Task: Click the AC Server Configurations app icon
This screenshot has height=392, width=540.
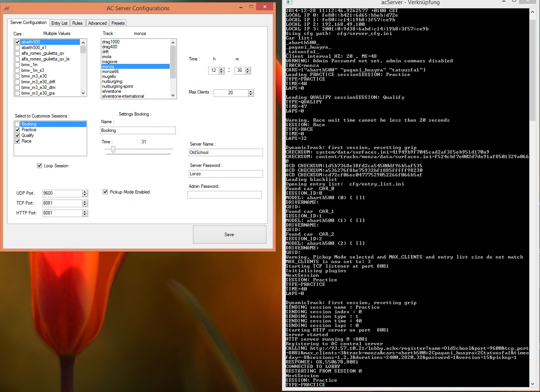Action: click(6, 8)
